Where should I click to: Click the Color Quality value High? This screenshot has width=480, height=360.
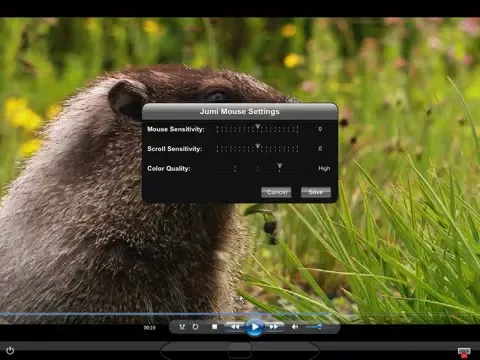tap(324, 168)
